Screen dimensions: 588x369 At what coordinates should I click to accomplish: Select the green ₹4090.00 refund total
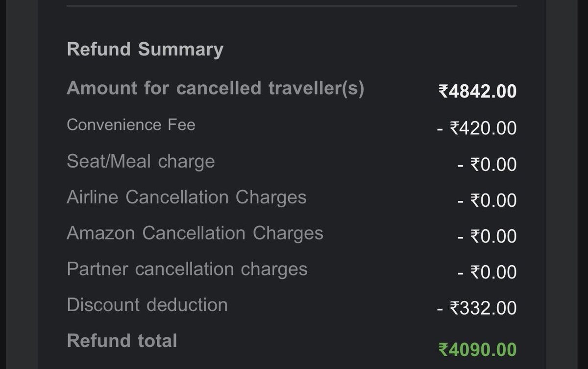point(477,350)
